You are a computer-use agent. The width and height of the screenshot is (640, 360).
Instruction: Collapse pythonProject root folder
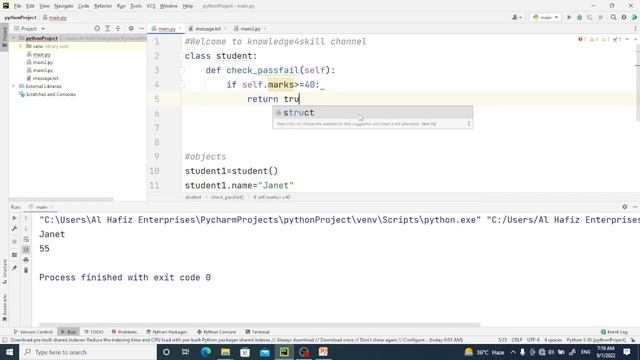13,38
